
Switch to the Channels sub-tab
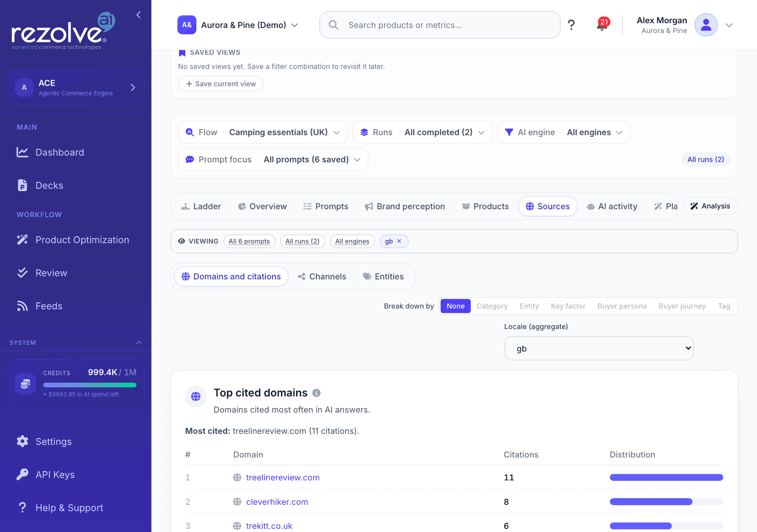tap(322, 277)
